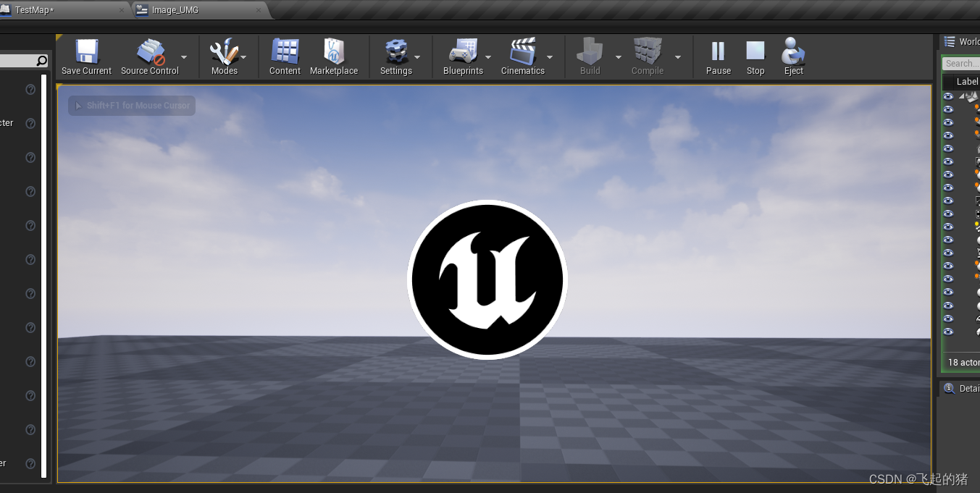Toggle visibility eye of the root world row

(948, 96)
